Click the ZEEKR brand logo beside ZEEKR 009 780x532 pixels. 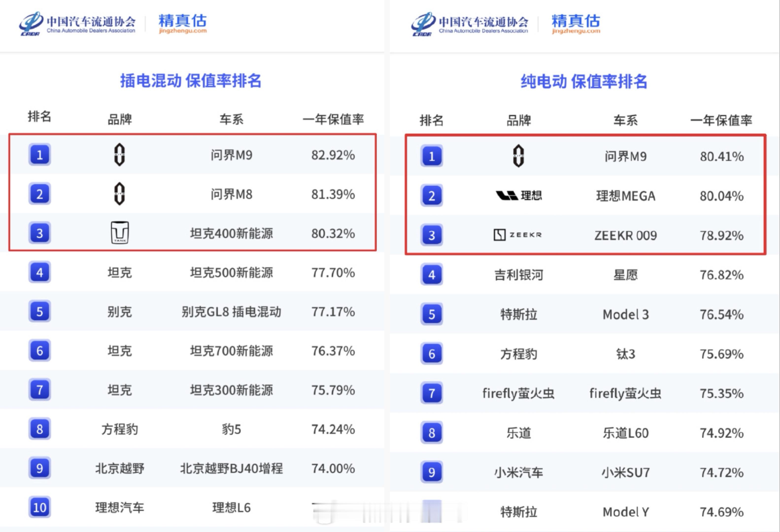518,235
